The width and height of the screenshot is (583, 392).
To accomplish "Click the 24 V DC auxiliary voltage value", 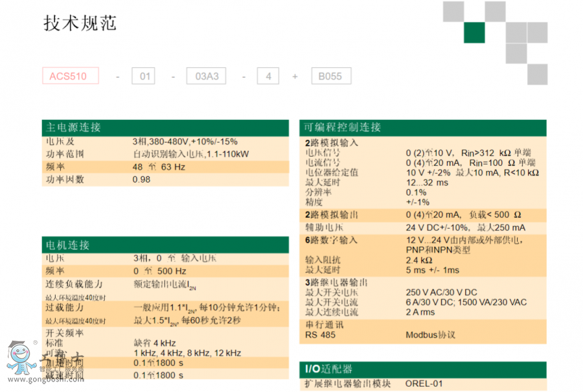I will 465,227.
